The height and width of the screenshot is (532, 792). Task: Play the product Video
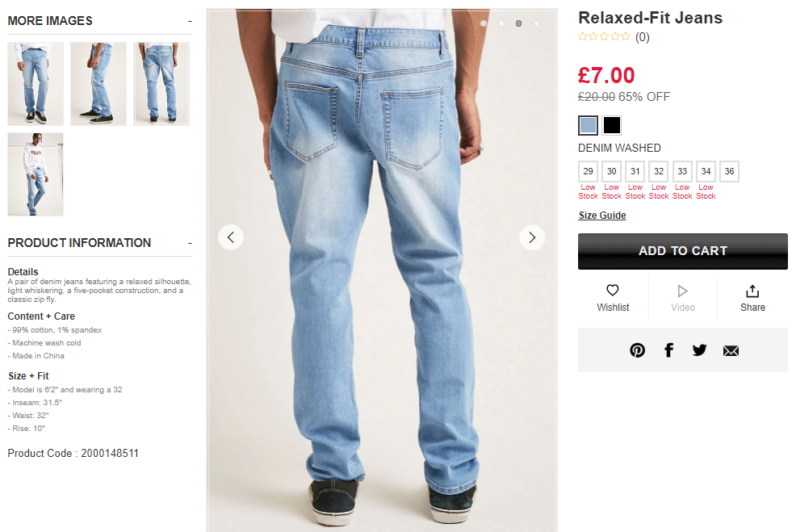coord(683,298)
